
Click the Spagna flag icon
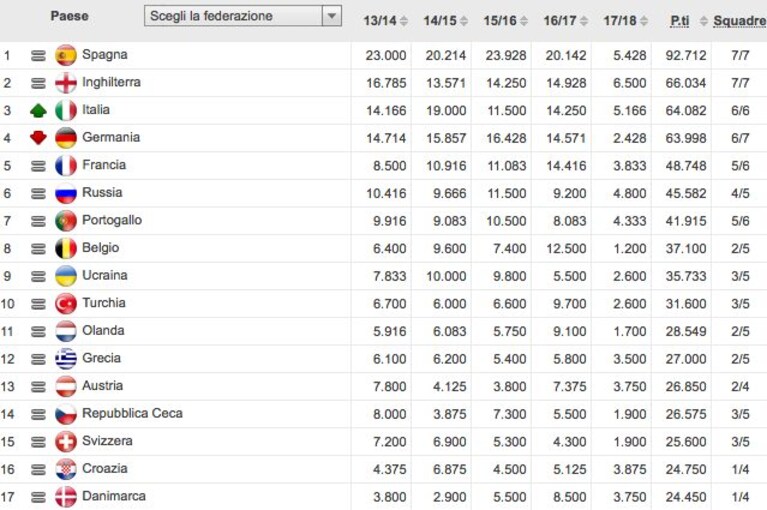pyautogui.click(x=66, y=55)
